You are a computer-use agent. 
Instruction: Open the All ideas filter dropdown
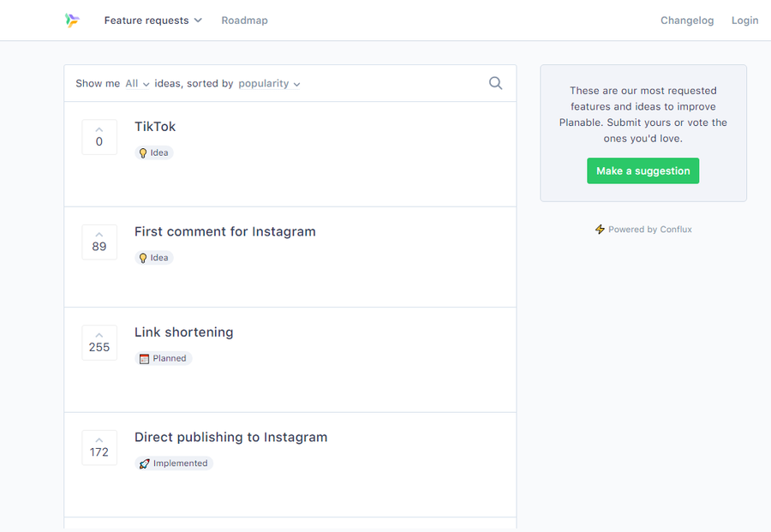(x=137, y=84)
